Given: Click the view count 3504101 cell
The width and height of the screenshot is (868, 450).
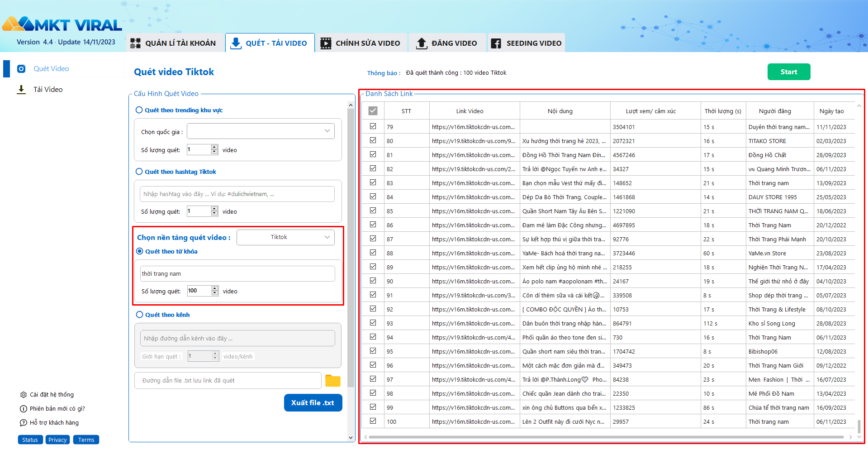Looking at the screenshot, I should [x=655, y=127].
